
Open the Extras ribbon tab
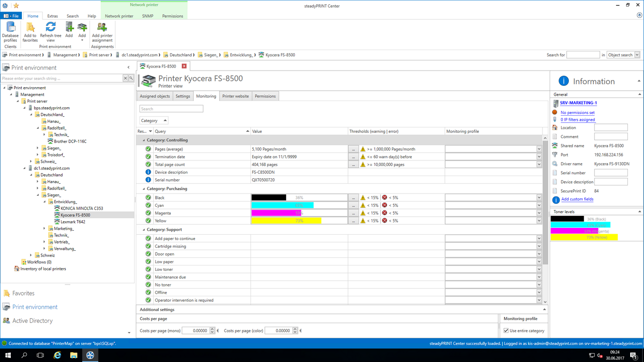[52, 16]
